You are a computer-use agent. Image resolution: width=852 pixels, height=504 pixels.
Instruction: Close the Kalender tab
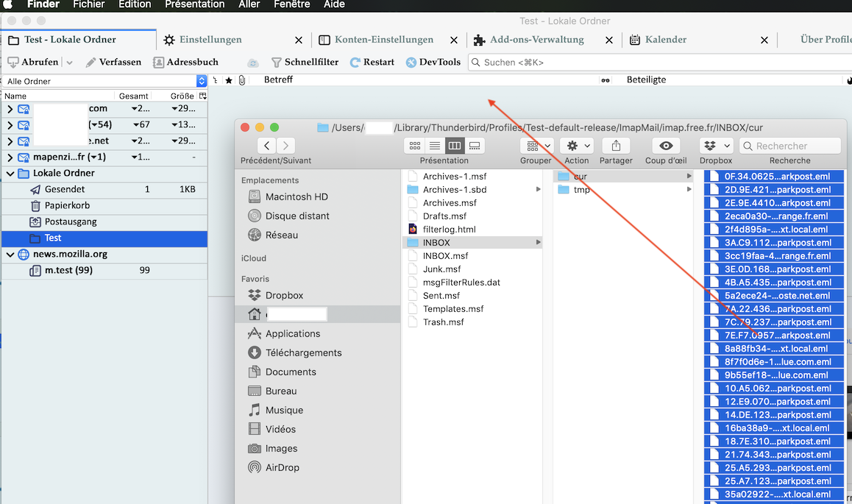(x=764, y=40)
